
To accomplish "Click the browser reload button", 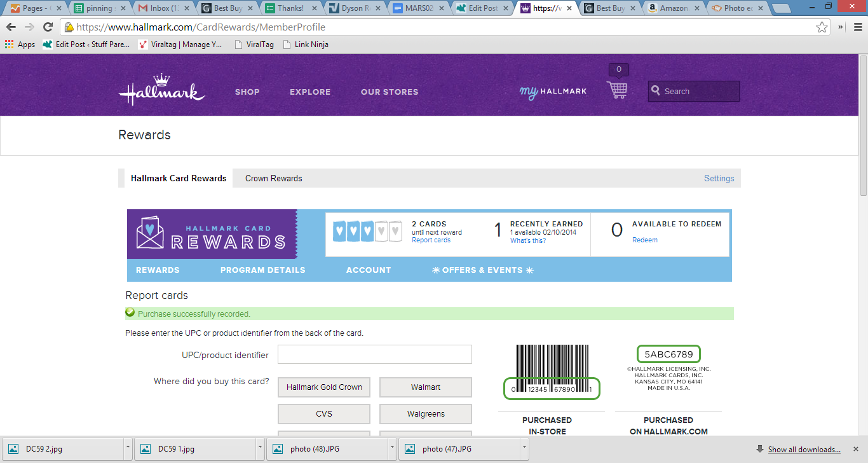I will (48, 27).
